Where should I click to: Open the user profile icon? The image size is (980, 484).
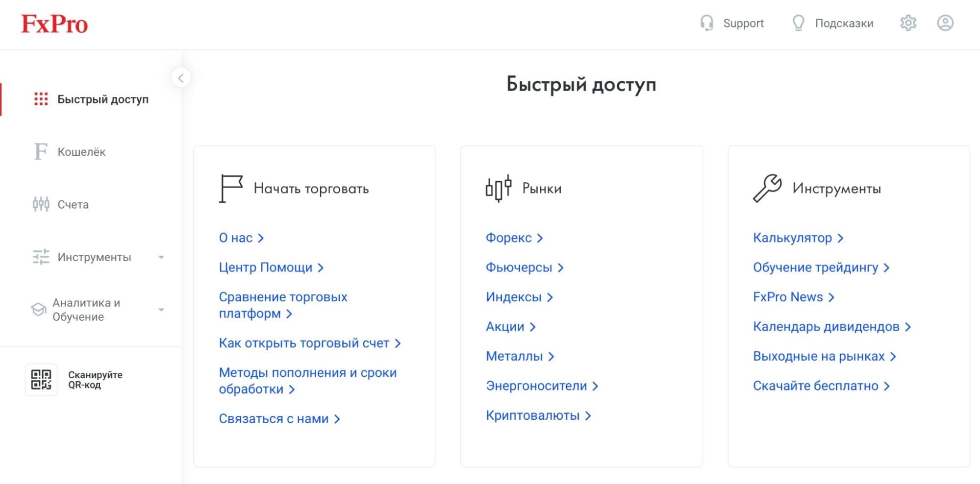945,23
